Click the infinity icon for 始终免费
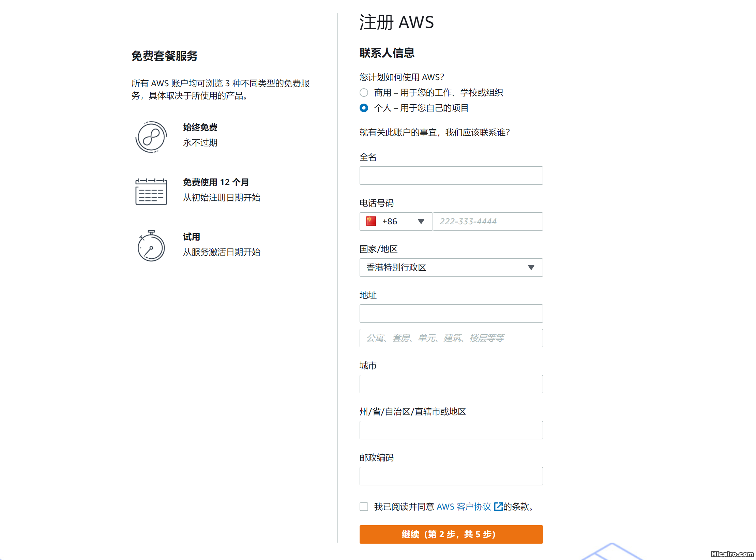The height and width of the screenshot is (560, 756). coord(151,137)
